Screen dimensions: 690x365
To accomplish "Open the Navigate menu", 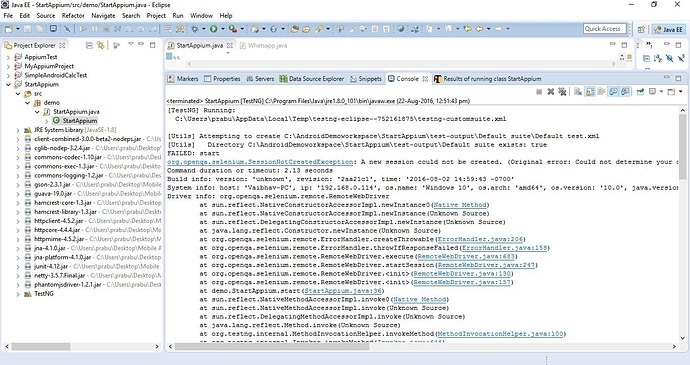I will pyautogui.click(x=103, y=15).
